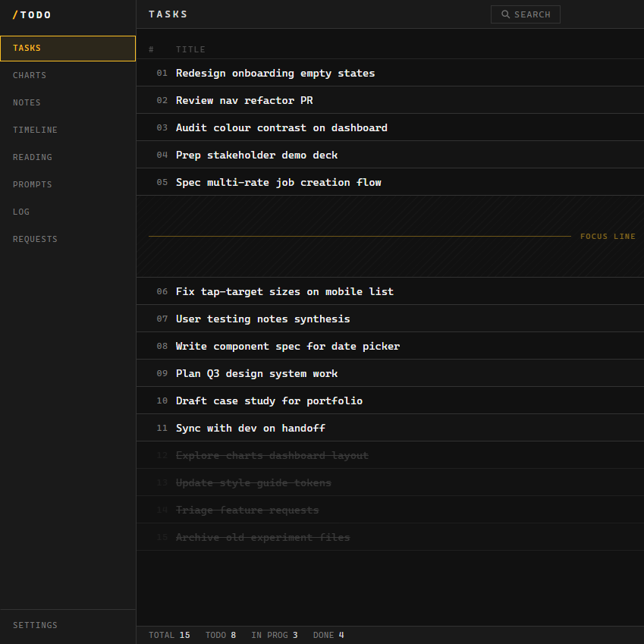
Task: Select completed task Update style guide tokens
Action: [390, 482]
